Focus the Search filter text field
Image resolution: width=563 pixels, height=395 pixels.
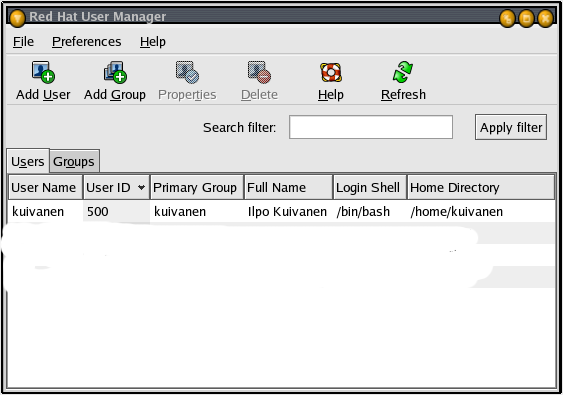pos(371,127)
